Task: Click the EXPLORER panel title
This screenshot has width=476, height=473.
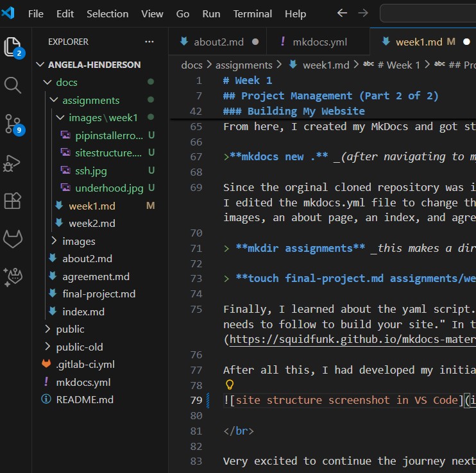Action: 68,42
